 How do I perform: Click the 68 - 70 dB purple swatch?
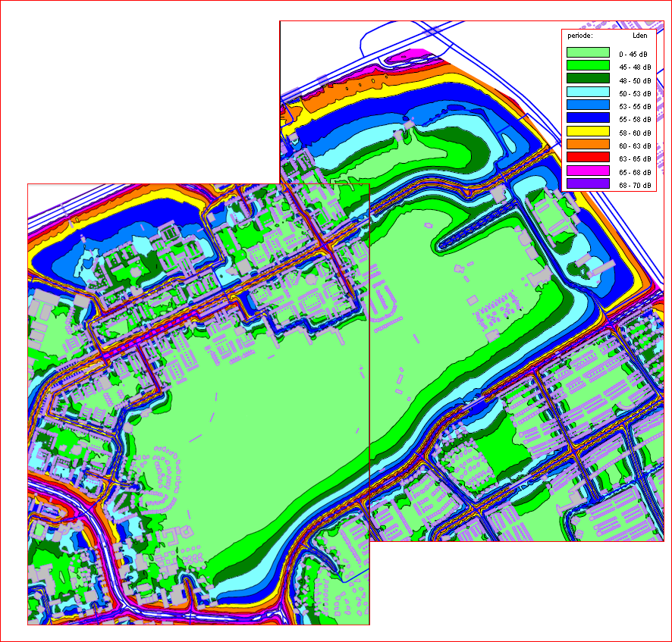tap(588, 183)
